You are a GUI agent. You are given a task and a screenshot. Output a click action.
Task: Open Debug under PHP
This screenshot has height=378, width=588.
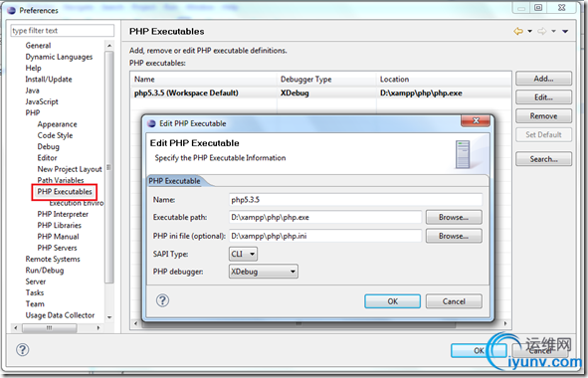click(49, 146)
